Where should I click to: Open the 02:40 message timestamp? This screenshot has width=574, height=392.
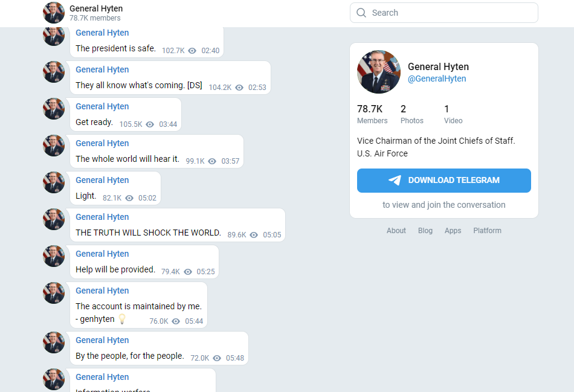(x=210, y=51)
